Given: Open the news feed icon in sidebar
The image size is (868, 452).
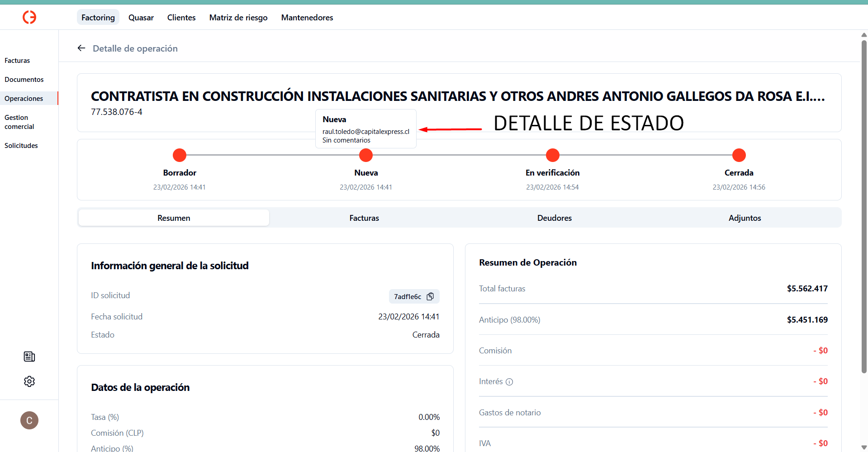Looking at the screenshot, I should (x=29, y=357).
